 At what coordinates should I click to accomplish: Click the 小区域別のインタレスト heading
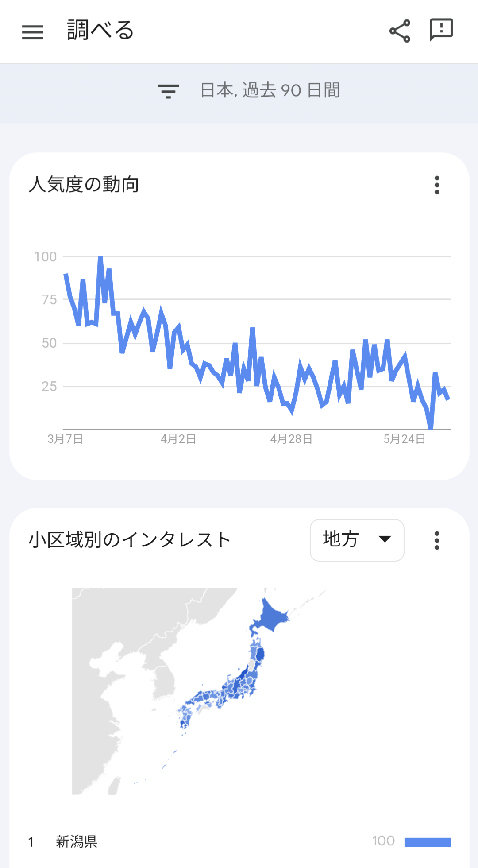pos(129,540)
